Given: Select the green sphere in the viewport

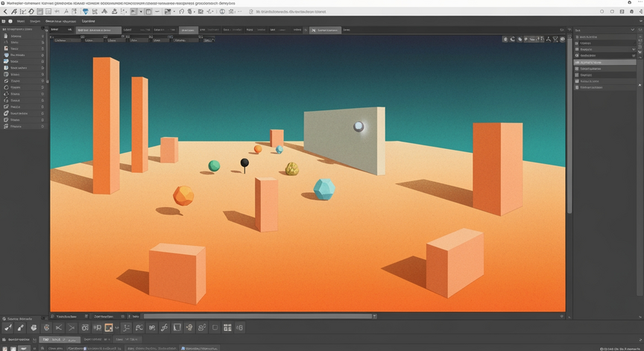Looking at the screenshot, I should tap(214, 166).
